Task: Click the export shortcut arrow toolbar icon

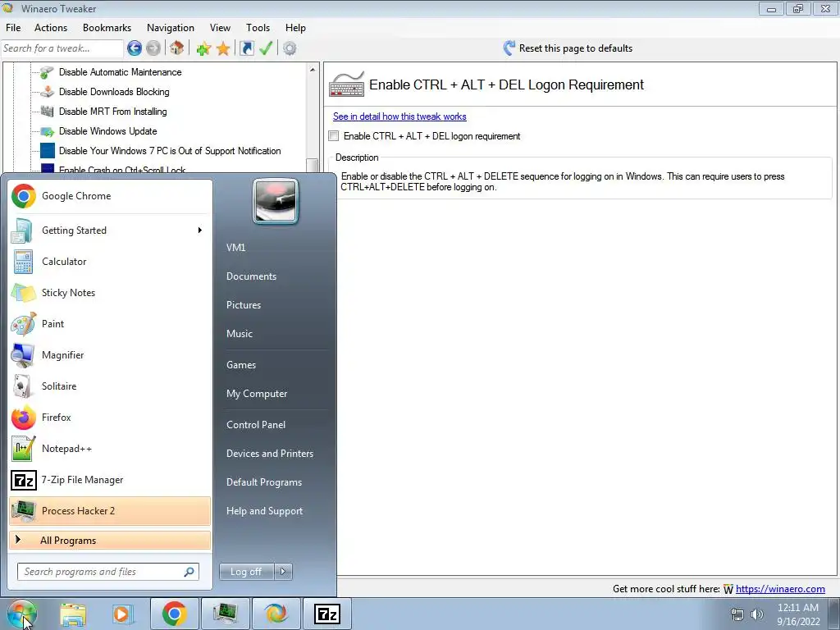Action: [246, 48]
